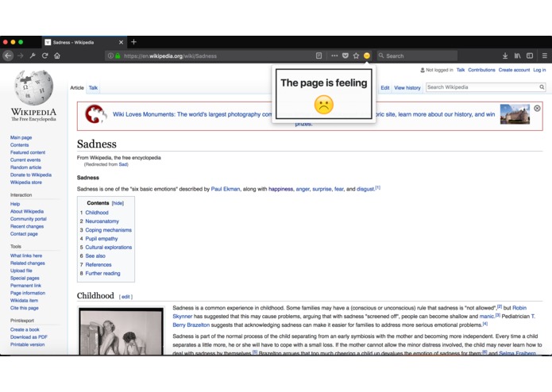Bookmark this page with the star

[357, 56]
